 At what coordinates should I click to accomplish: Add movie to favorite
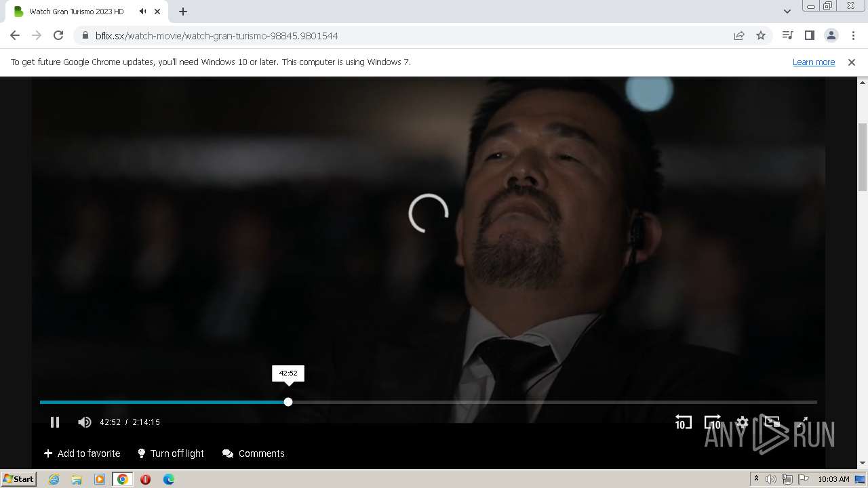tap(82, 453)
